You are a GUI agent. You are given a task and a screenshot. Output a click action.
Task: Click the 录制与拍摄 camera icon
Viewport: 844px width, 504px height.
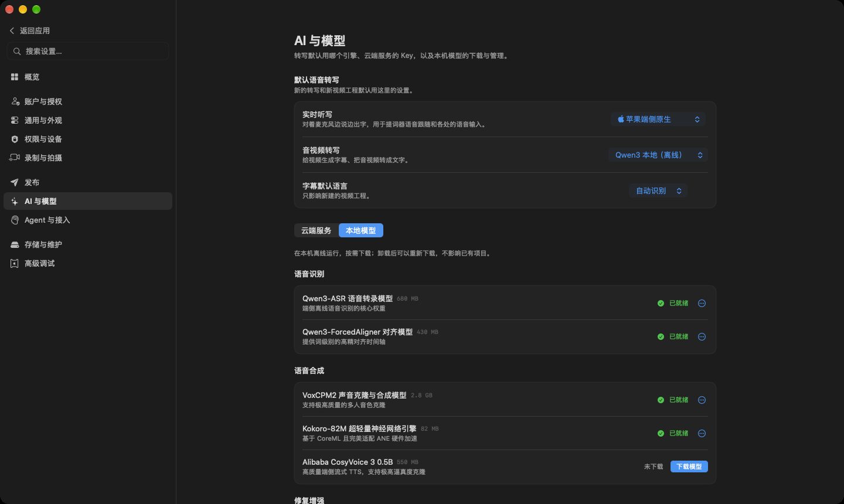tap(15, 158)
